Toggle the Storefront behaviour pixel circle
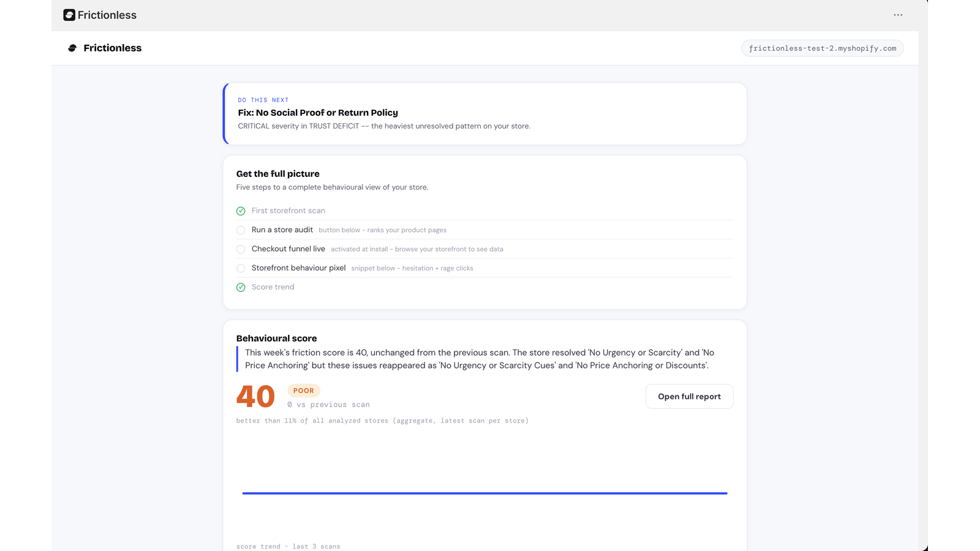Image resolution: width=980 pixels, height=551 pixels. (241, 268)
